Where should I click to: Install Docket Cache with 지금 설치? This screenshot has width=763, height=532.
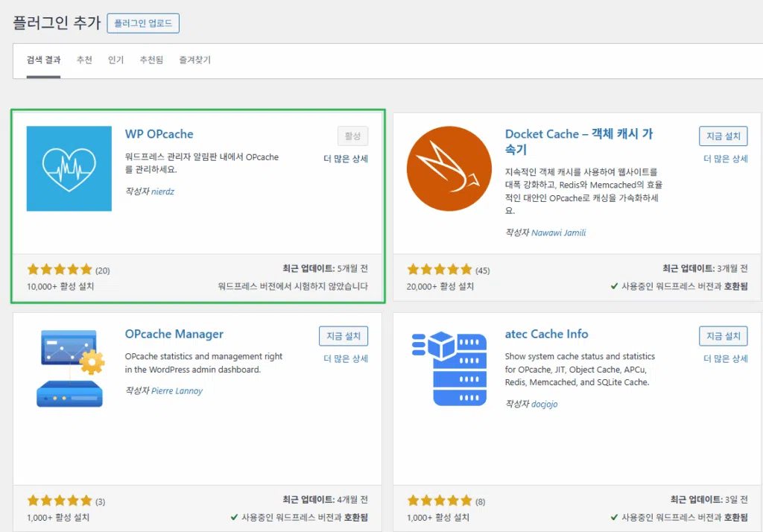coord(723,136)
